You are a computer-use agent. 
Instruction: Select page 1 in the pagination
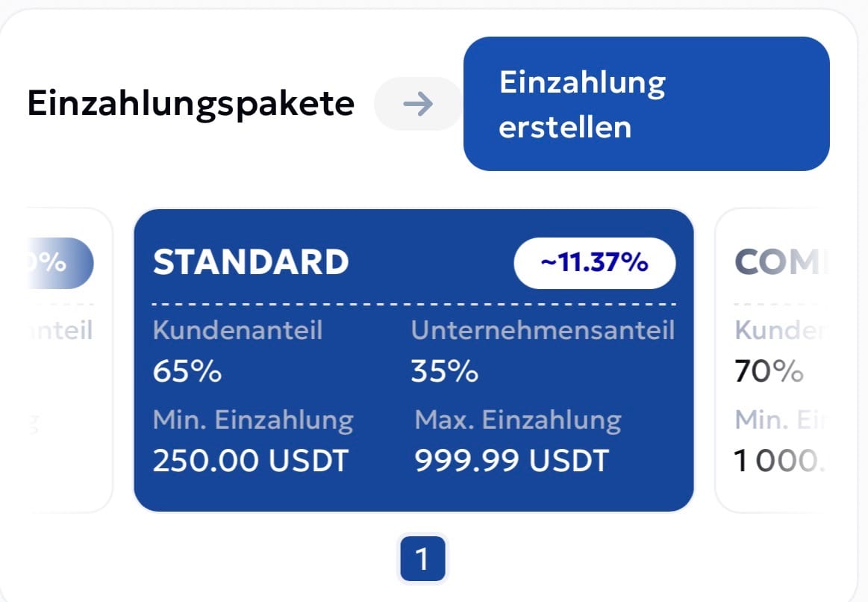coord(422,559)
